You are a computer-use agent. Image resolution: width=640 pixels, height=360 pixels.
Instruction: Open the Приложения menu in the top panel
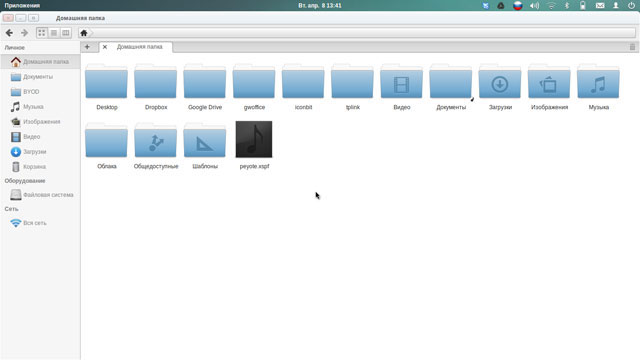[x=22, y=5]
